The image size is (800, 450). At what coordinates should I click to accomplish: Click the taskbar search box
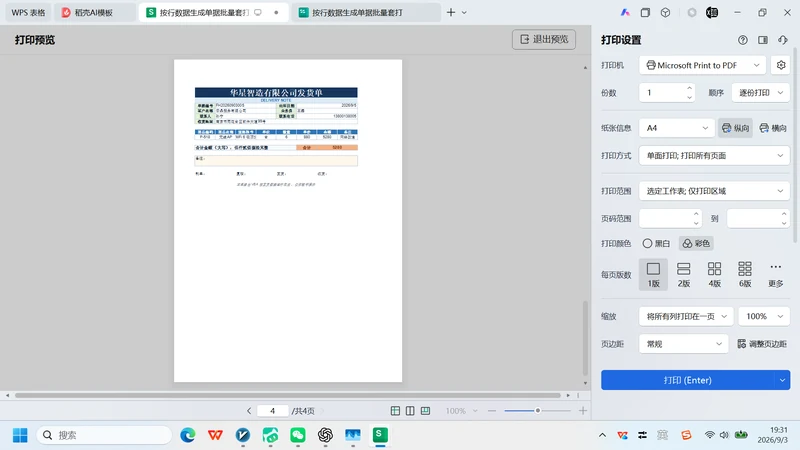(105, 435)
